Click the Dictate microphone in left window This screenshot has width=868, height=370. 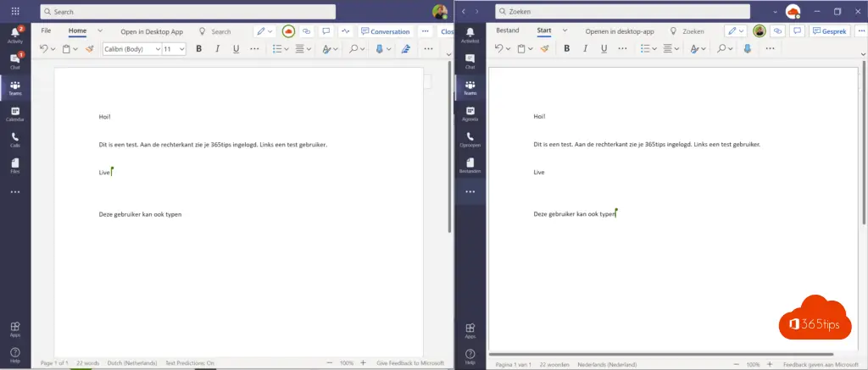click(380, 49)
